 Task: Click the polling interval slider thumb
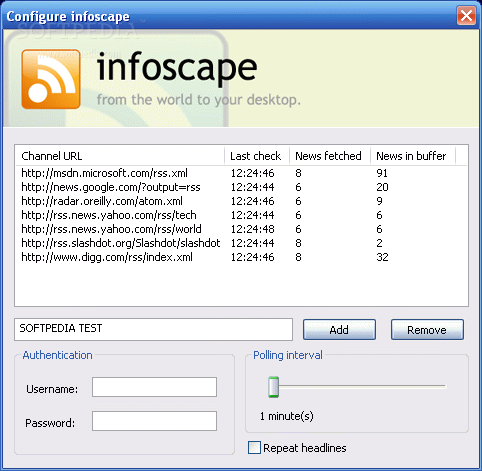click(x=273, y=387)
